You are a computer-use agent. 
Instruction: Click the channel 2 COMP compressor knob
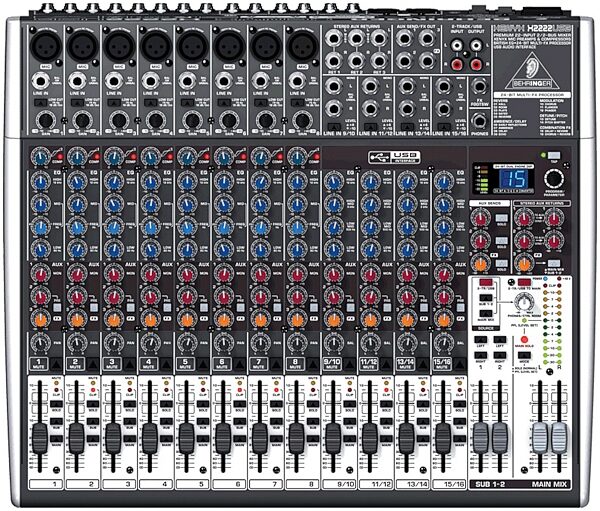pyautogui.click(x=77, y=156)
